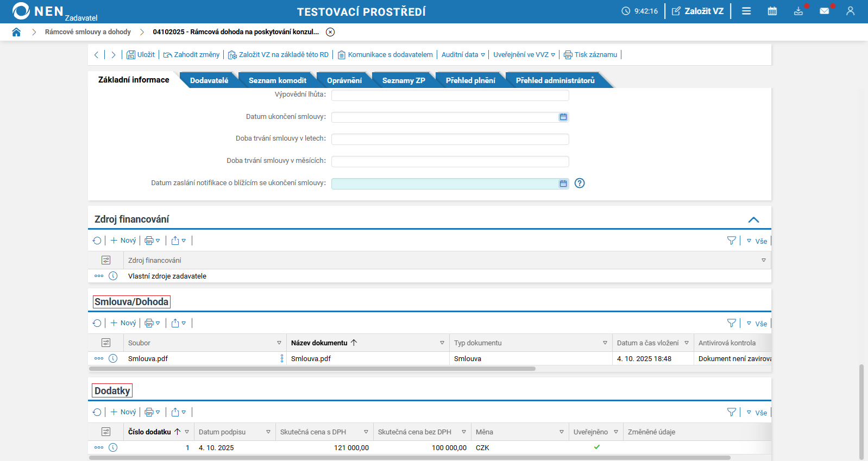Open the filter in Dodatky section
The height and width of the screenshot is (461, 868).
tap(732, 412)
